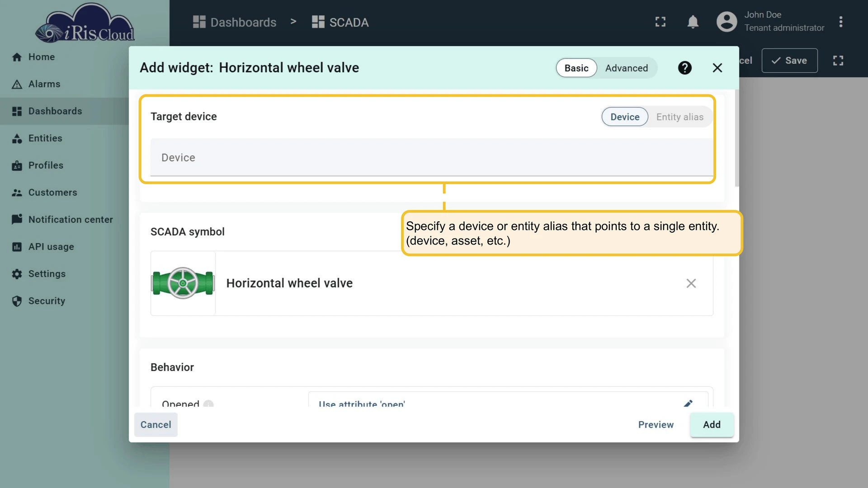Image resolution: width=868 pixels, height=488 pixels.
Task: Expand dashboard fullscreen icon beside Save
Action: pyautogui.click(x=838, y=61)
